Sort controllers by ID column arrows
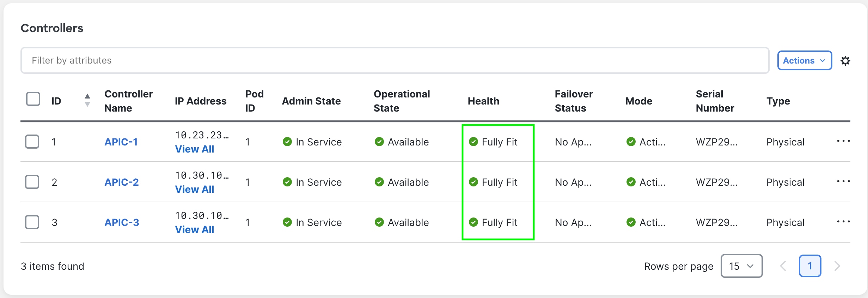This screenshot has width=868, height=298. (x=87, y=100)
